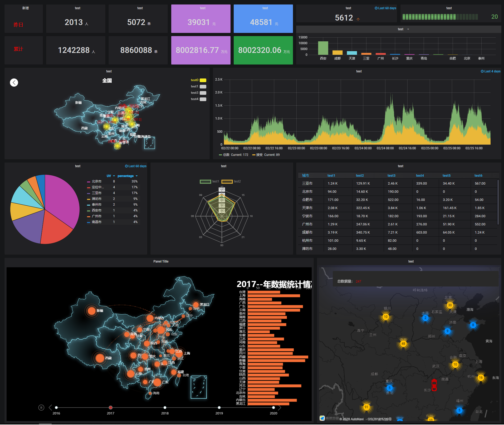Toggle the radar chart test1 series
This screenshot has width=504, height=425.
tap(209, 181)
